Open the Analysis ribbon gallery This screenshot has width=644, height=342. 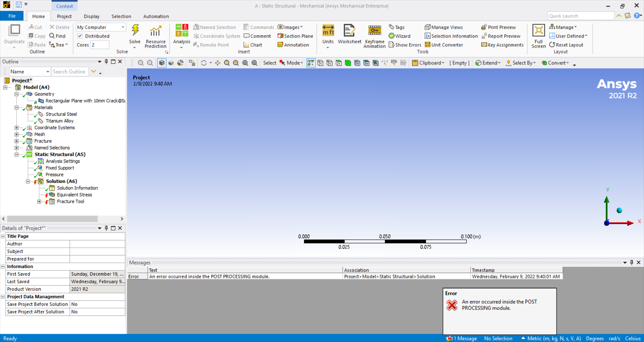(x=181, y=37)
